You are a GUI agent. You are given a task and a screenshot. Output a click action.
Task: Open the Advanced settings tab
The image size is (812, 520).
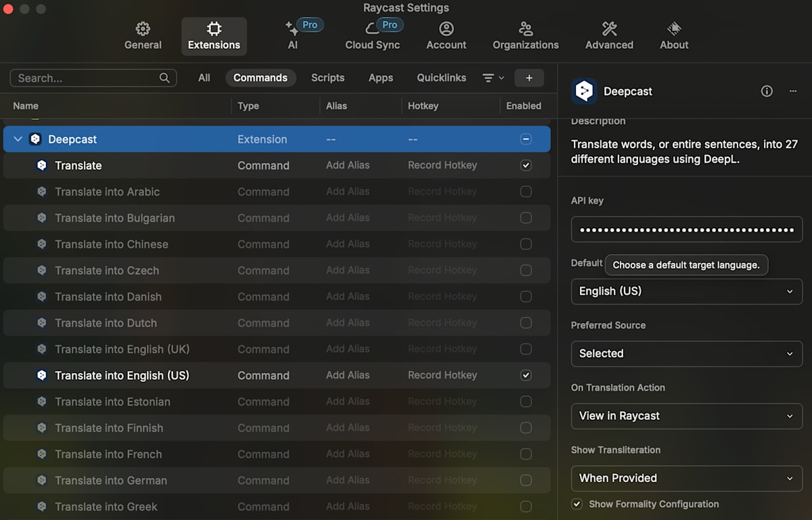[609, 36]
